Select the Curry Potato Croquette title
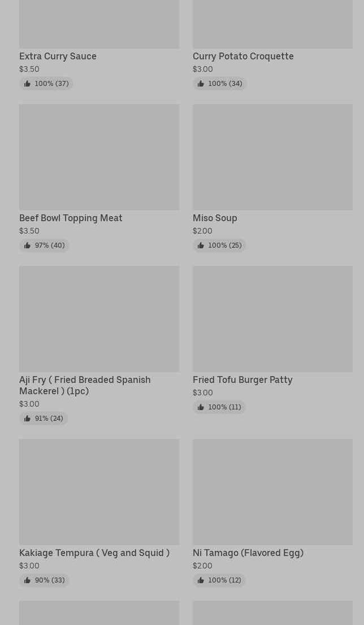The height and width of the screenshot is (625, 364). pos(244,56)
